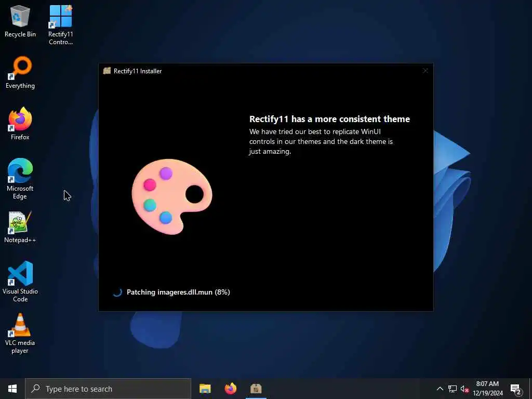Open Rectify11 Control Center shortcut
This screenshot has height=399, width=532.
(x=60, y=24)
